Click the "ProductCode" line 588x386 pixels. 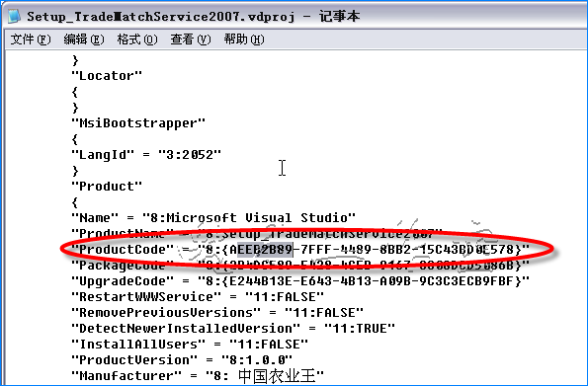pyautogui.click(x=300, y=249)
